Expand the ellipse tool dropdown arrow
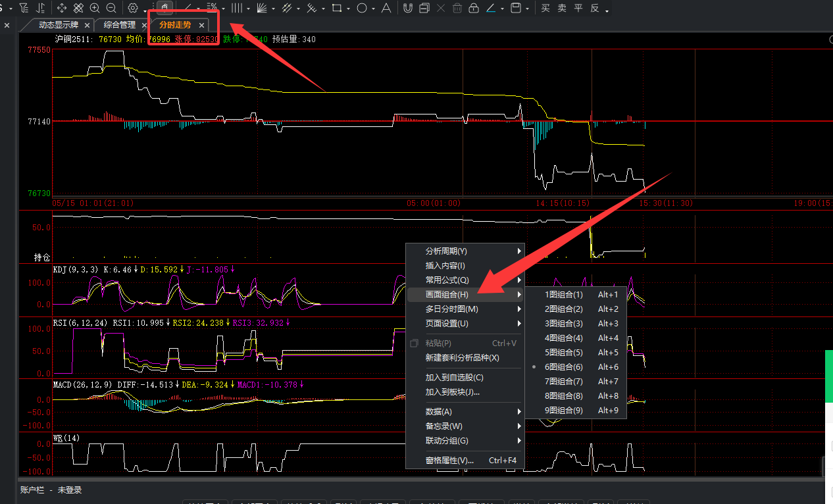833x504 pixels. 372,9
